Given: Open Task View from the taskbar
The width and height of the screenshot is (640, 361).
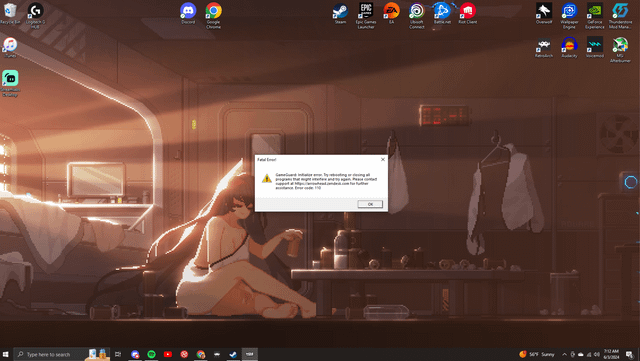Looking at the screenshot, I should click(x=118, y=354).
